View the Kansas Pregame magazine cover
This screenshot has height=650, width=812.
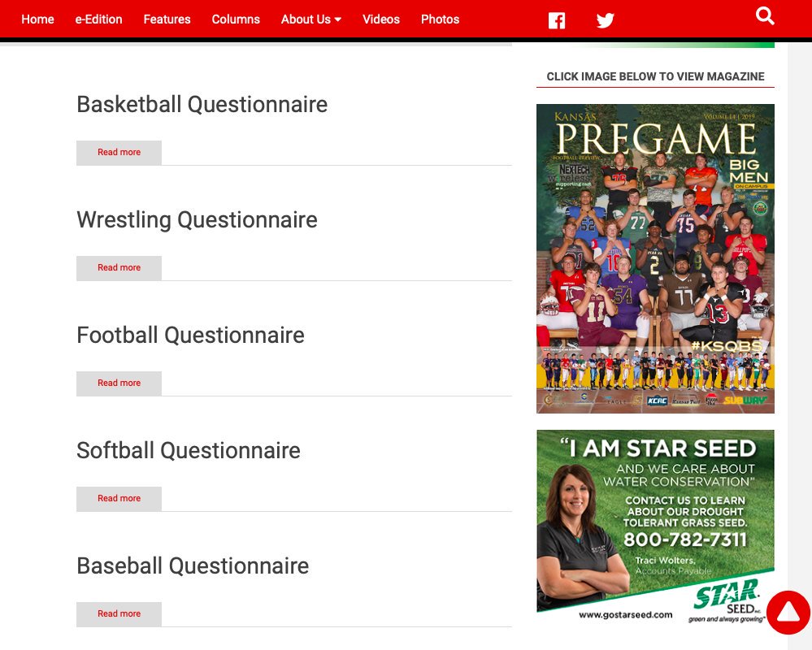(x=655, y=258)
